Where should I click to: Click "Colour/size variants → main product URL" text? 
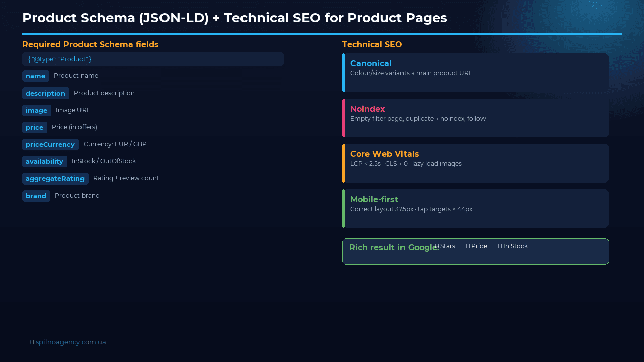(x=411, y=73)
